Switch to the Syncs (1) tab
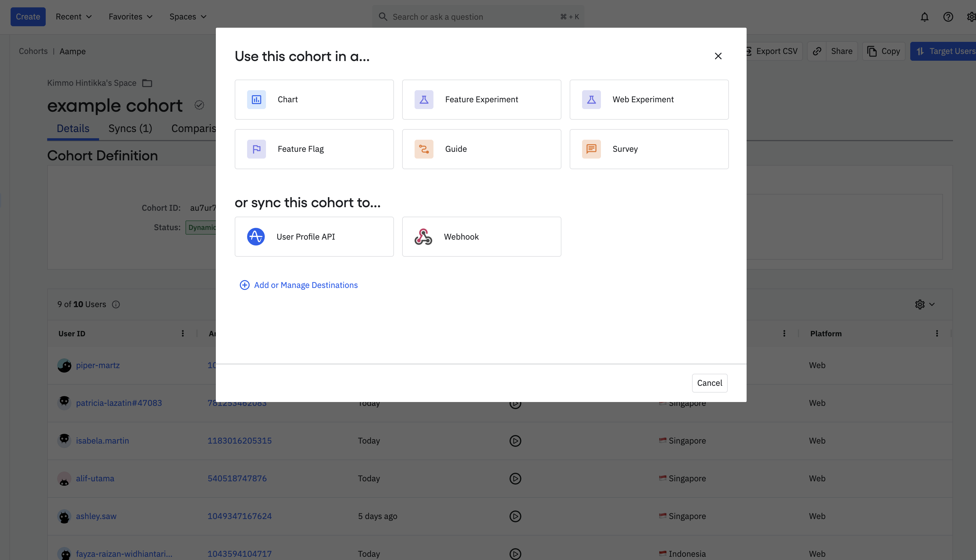 130,129
